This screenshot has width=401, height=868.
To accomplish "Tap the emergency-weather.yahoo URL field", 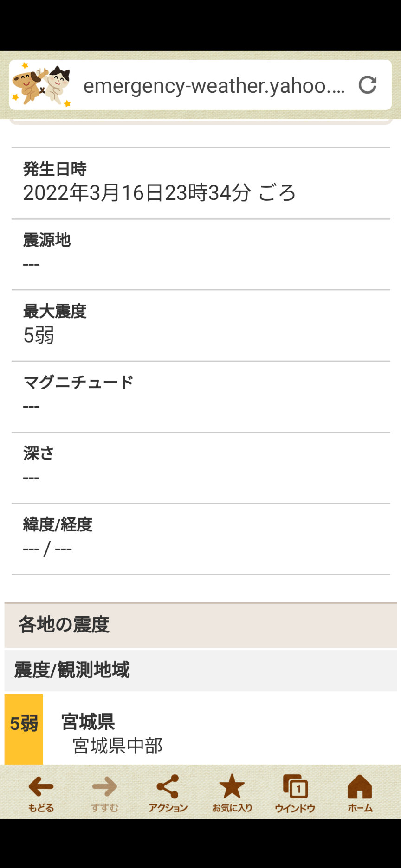I will (214, 86).
